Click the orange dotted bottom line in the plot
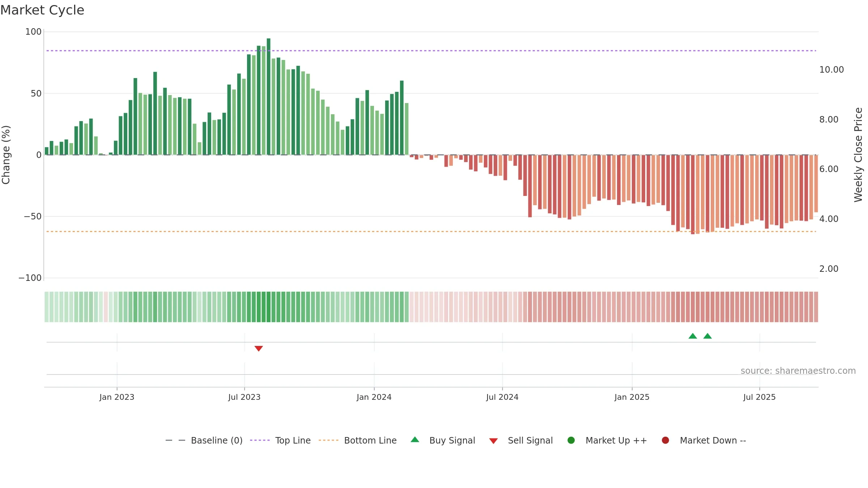868x488 pixels. (431, 231)
